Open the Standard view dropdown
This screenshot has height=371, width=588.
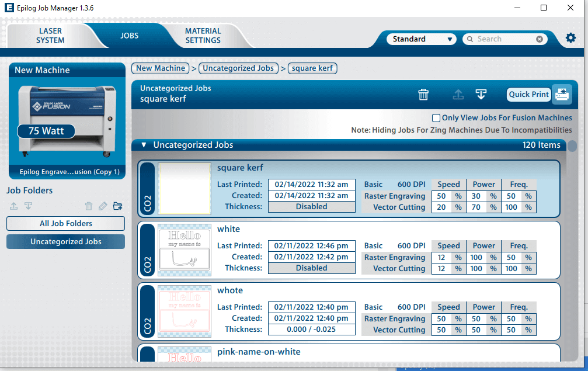(422, 39)
